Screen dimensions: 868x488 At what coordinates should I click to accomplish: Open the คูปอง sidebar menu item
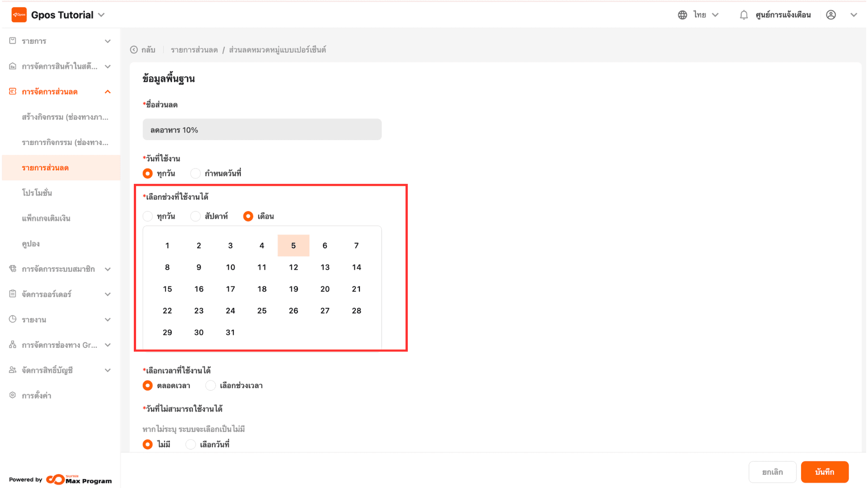tap(31, 244)
